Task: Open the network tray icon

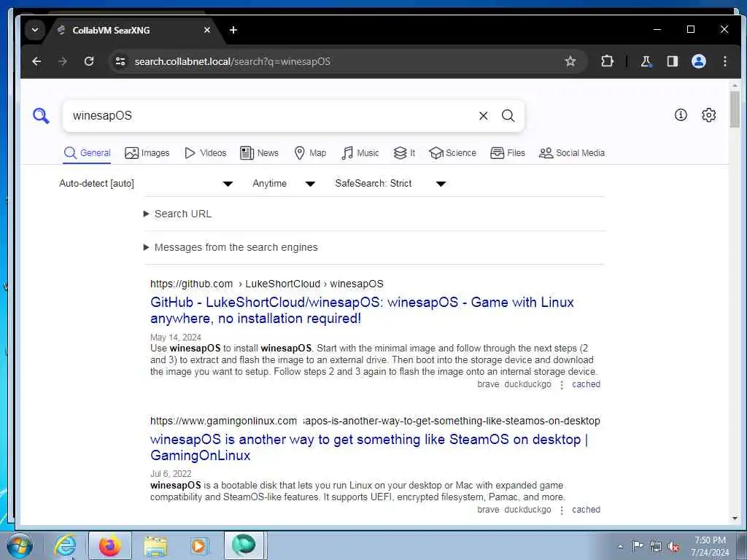Action: coord(656,546)
